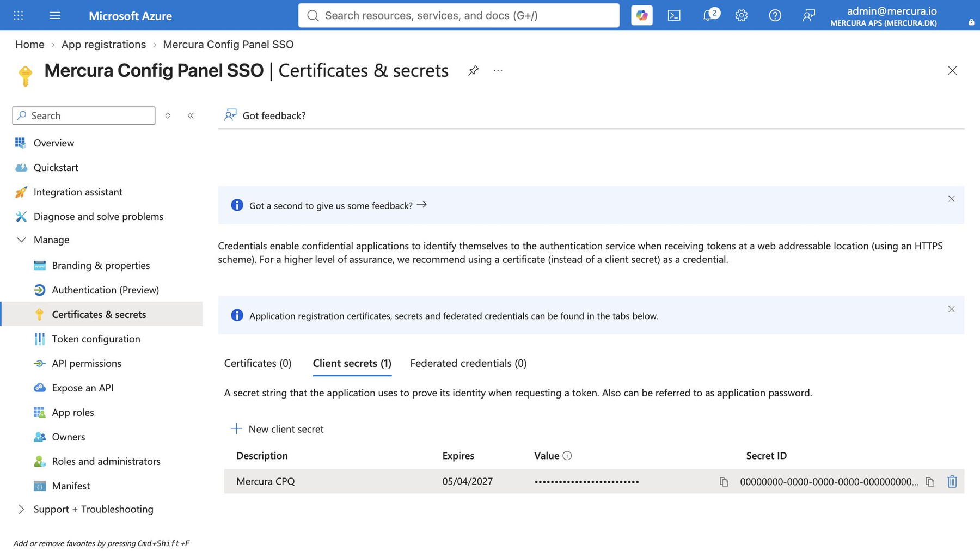Open the notifications bell
This screenshot has height=551, width=980.
tap(708, 15)
